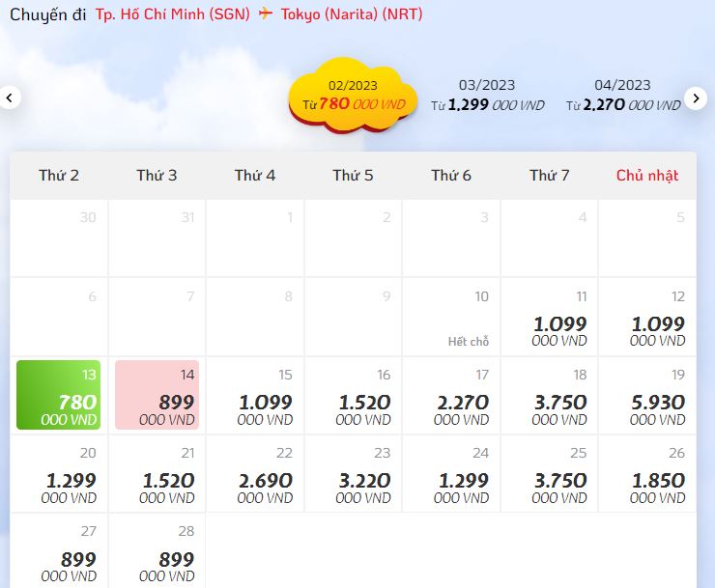Viewport: 715px width, 588px height.
Task: Click the Thứ 7 column header
Action: click(550, 176)
